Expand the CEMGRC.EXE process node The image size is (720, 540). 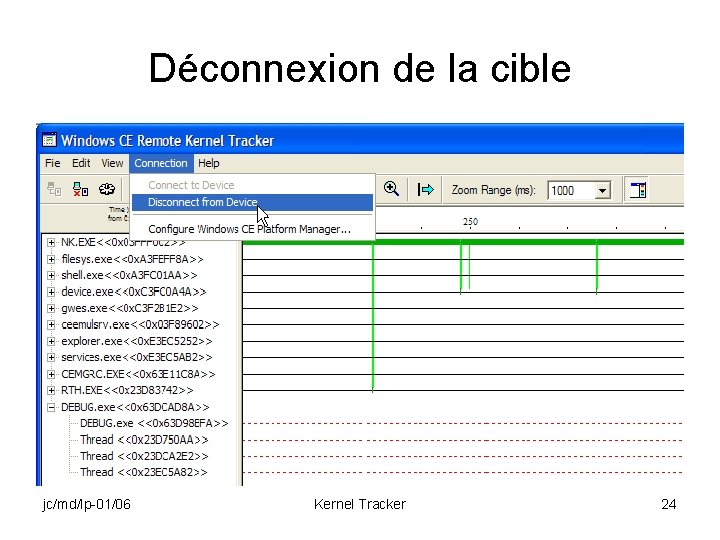(x=51, y=374)
